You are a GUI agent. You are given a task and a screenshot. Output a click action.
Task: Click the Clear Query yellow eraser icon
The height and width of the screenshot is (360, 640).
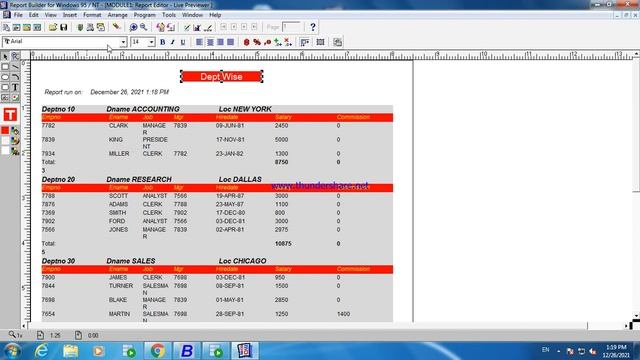[x=116, y=27]
